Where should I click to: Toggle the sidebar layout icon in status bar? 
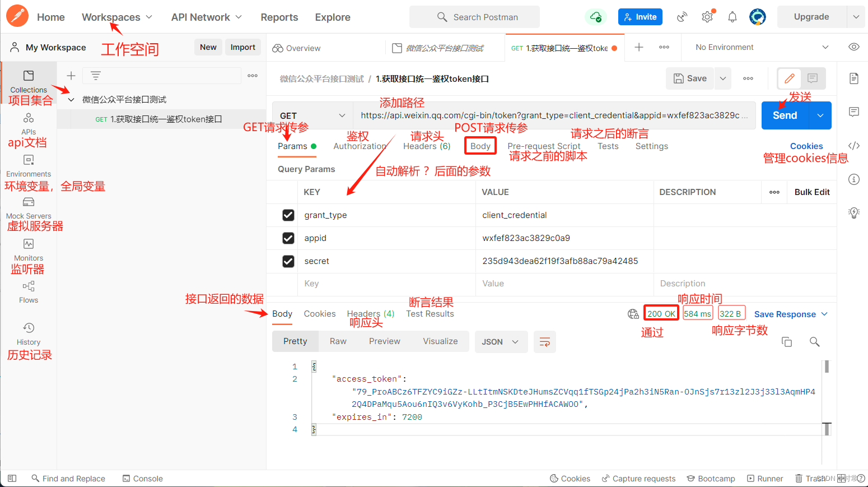click(x=12, y=479)
